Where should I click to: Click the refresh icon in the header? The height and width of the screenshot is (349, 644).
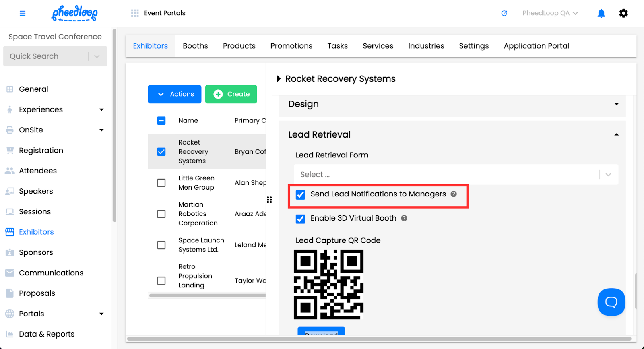click(504, 13)
